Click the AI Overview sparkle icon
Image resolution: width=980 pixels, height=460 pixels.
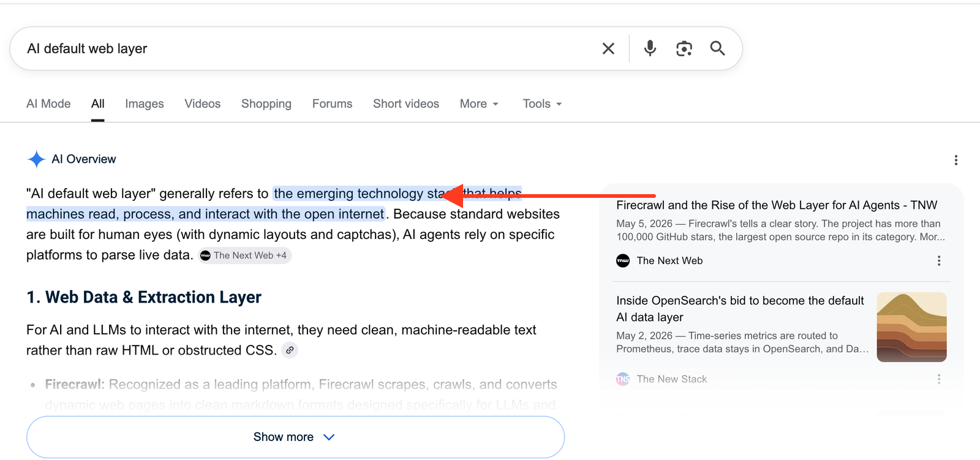pyautogui.click(x=37, y=159)
